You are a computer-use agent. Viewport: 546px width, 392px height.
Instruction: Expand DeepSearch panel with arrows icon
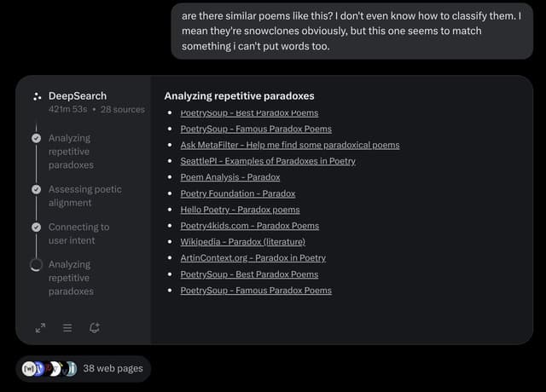(x=40, y=327)
